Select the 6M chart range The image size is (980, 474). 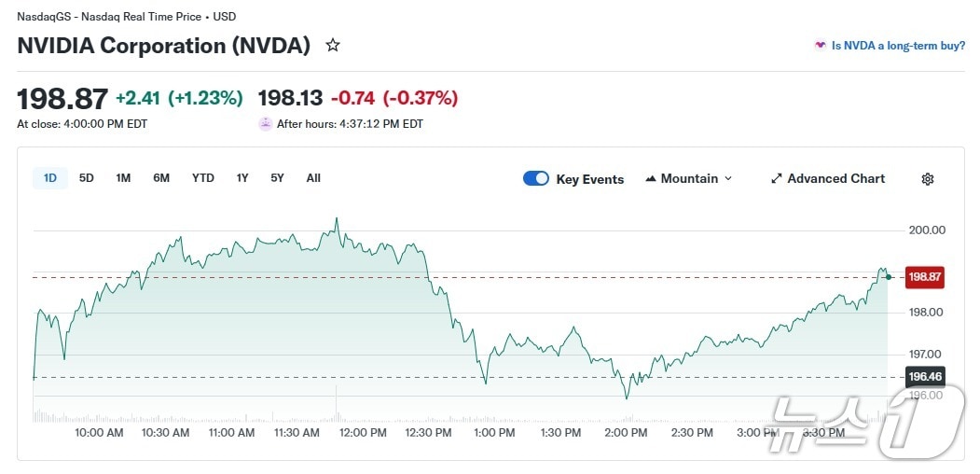[x=161, y=178]
